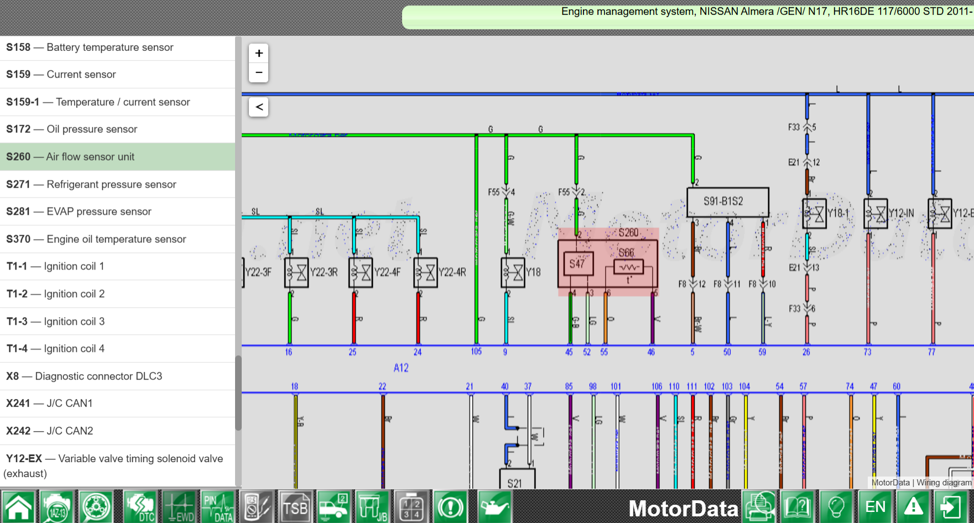Open the help manual book icon
This screenshot has height=523, width=974.
[x=798, y=506]
